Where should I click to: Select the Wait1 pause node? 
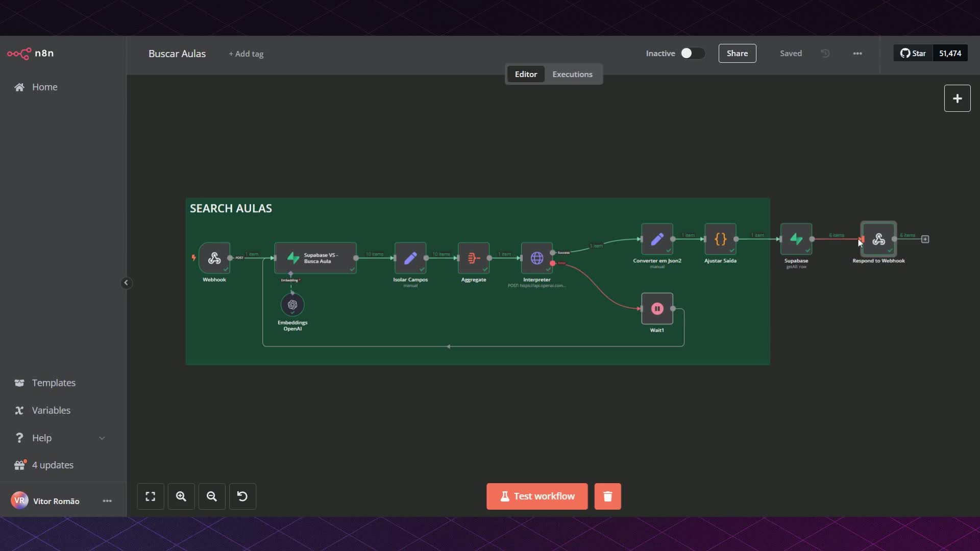click(x=657, y=309)
